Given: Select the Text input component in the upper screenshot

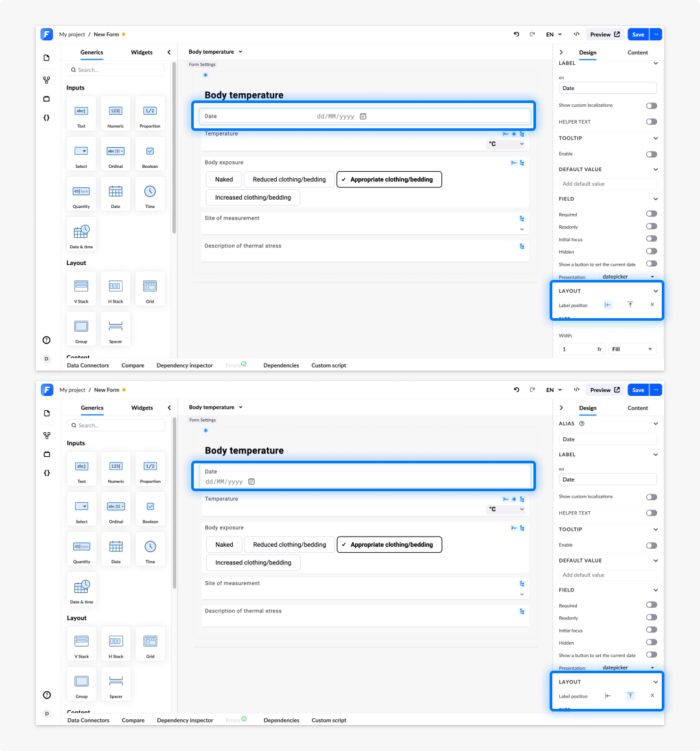Looking at the screenshot, I should point(82,114).
